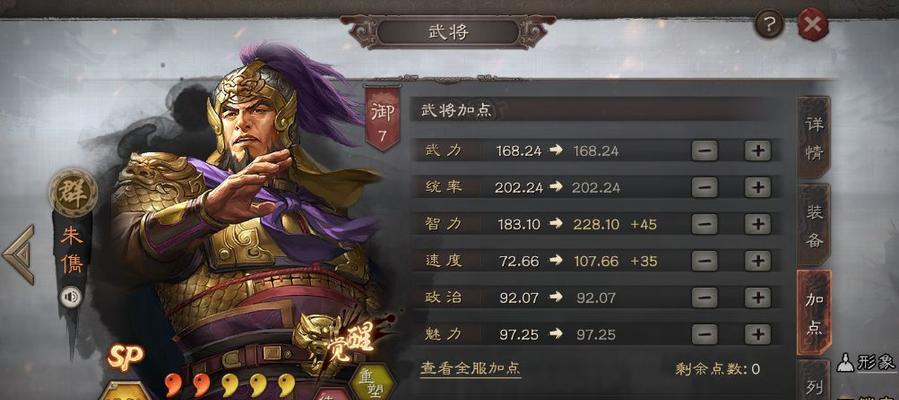
Task: Remove a point from 政治
Action: click(705, 297)
